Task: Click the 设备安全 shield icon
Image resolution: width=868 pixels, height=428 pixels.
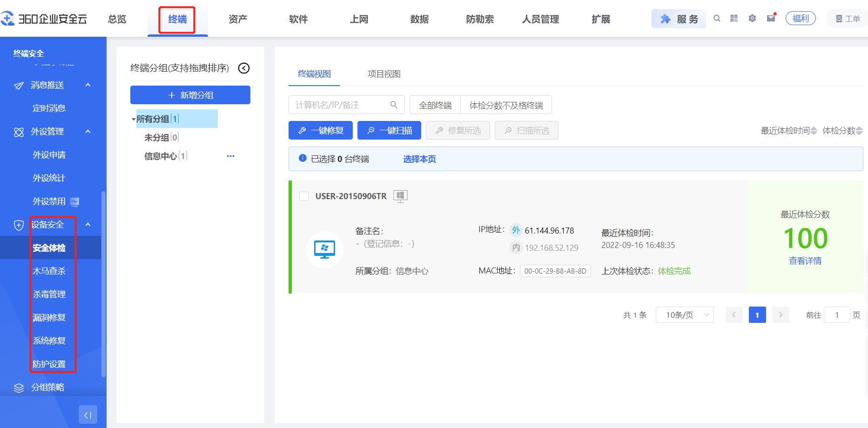Action: 19,225
